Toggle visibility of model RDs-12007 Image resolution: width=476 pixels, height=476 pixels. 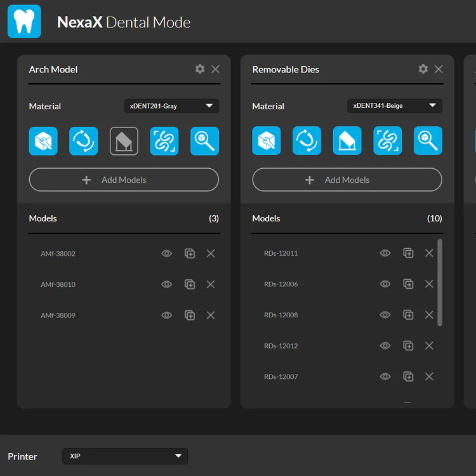(x=385, y=377)
